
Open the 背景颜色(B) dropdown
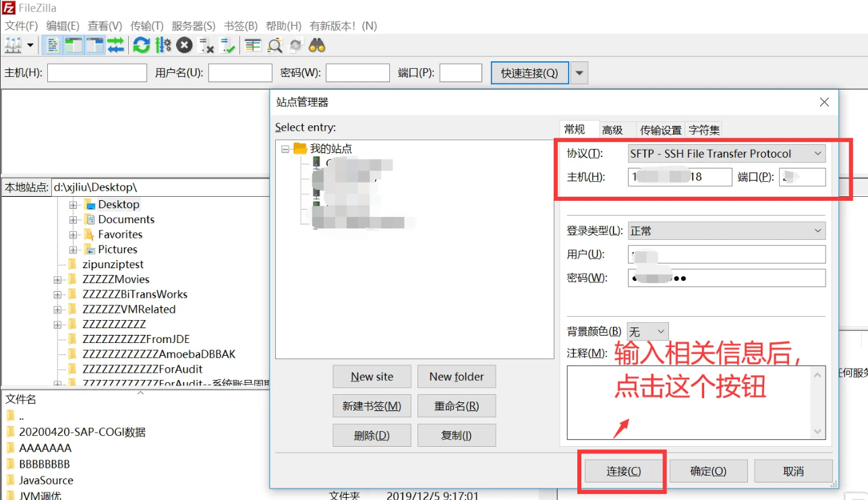[647, 332]
